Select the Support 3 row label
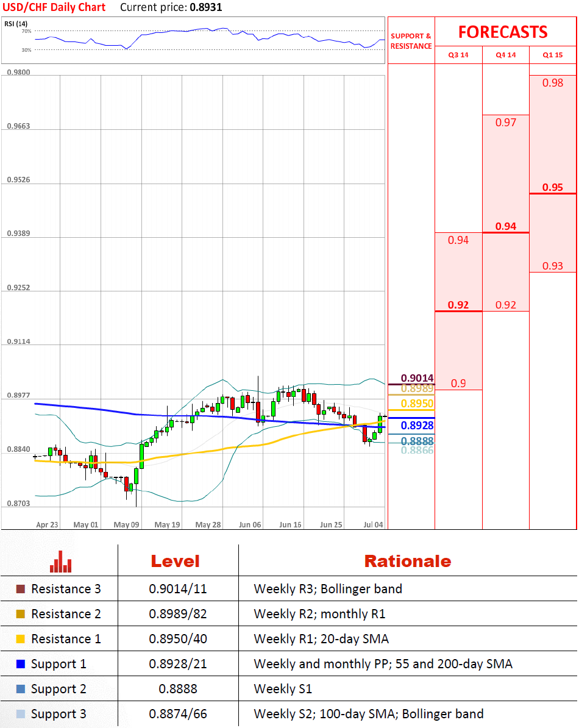 [x=59, y=715]
